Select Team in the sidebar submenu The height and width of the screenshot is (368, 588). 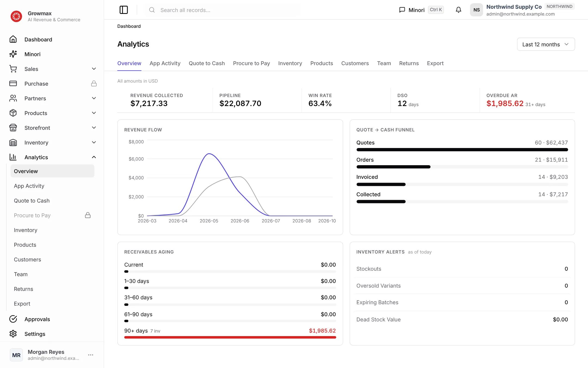53,274
